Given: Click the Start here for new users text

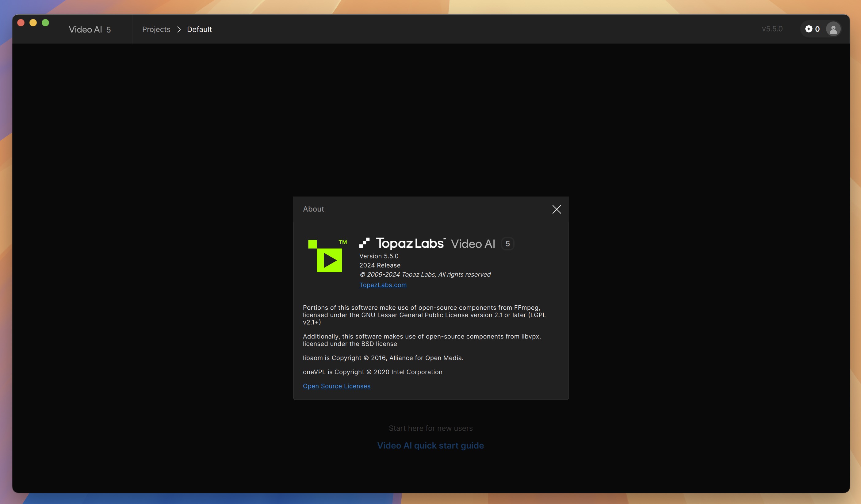Looking at the screenshot, I should click(431, 428).
